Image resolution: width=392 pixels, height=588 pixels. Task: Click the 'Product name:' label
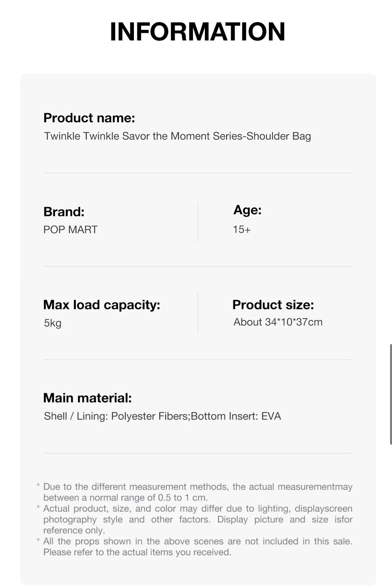pyautogui.click(x=89, y=118)
